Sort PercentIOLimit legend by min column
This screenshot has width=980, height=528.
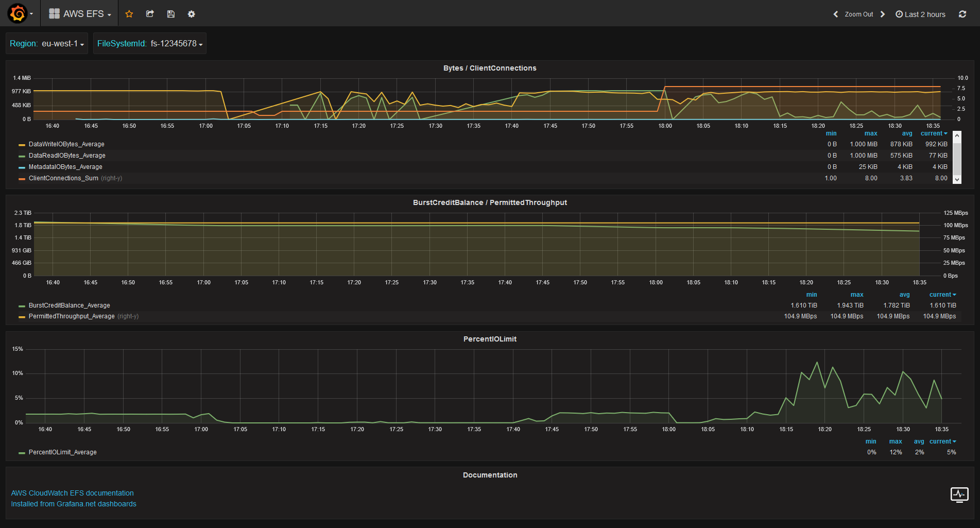click(871, 441)
